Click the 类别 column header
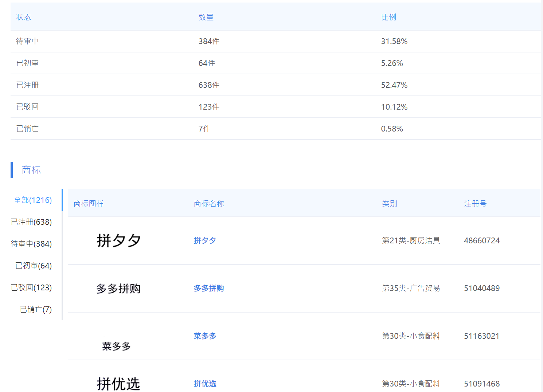Viewport: 543px width, 392px height. coord(390,204)
